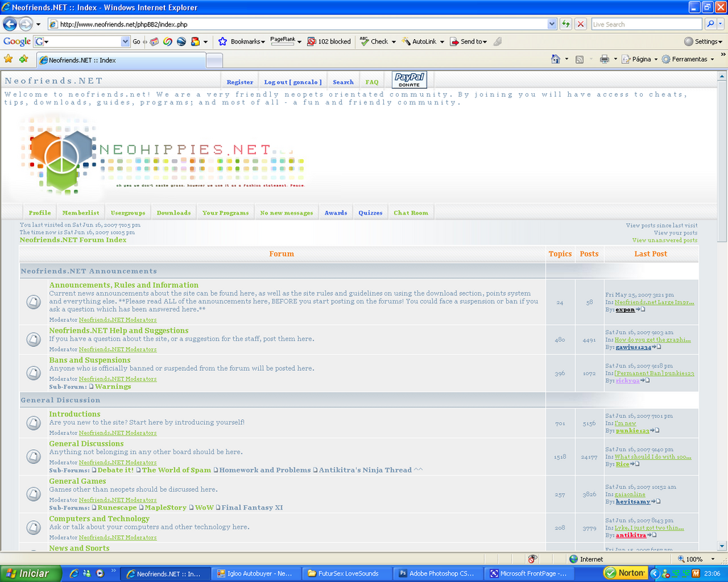Stop page loading with the red X icon
Viewport: 728px width, 582px height.
(581, 24)
